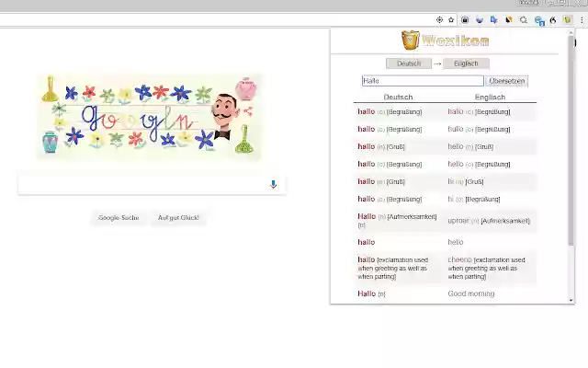Open the blue globe translator extension icon
Screen dimensions: 588x368
click(539, 20)
